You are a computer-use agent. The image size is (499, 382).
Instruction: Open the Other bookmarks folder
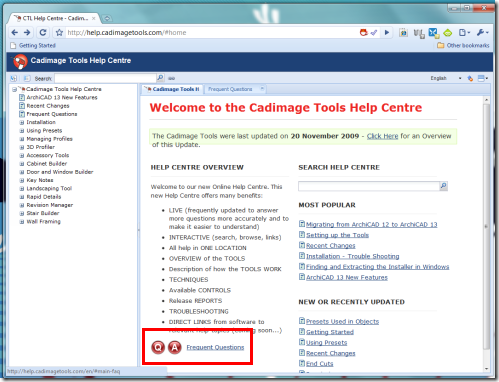pyautogui.click(x=463, y=45)
